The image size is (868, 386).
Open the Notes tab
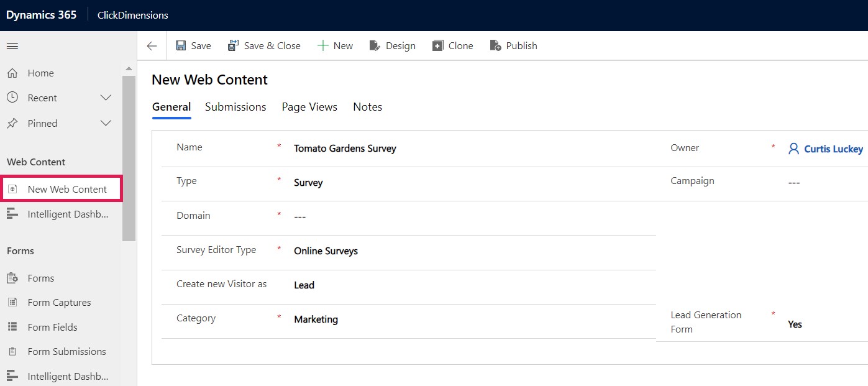point(367,107)
